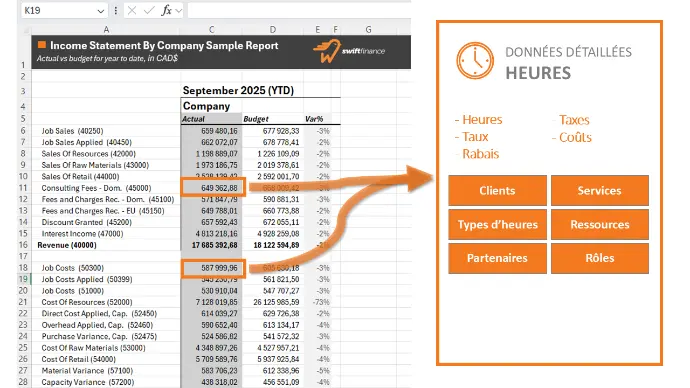Screen dimensions: 690x388
Task: Click the formula bar options dots
Action: click(116, 10)
